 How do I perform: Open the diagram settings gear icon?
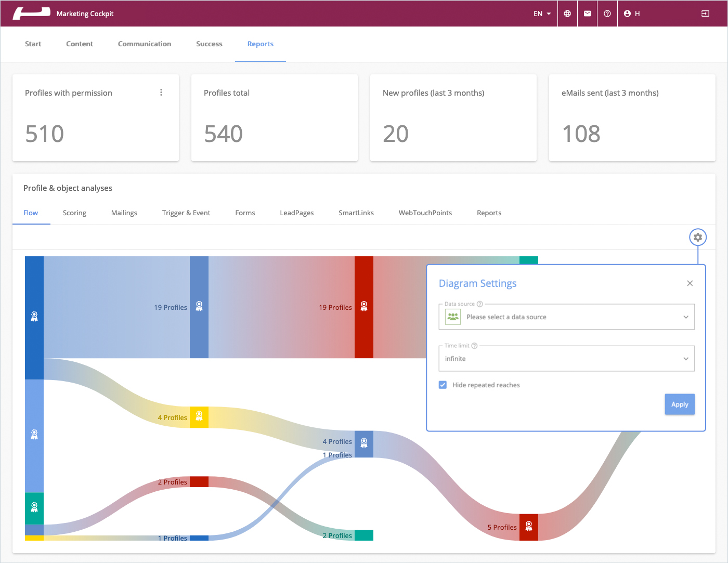click(698, 237)
